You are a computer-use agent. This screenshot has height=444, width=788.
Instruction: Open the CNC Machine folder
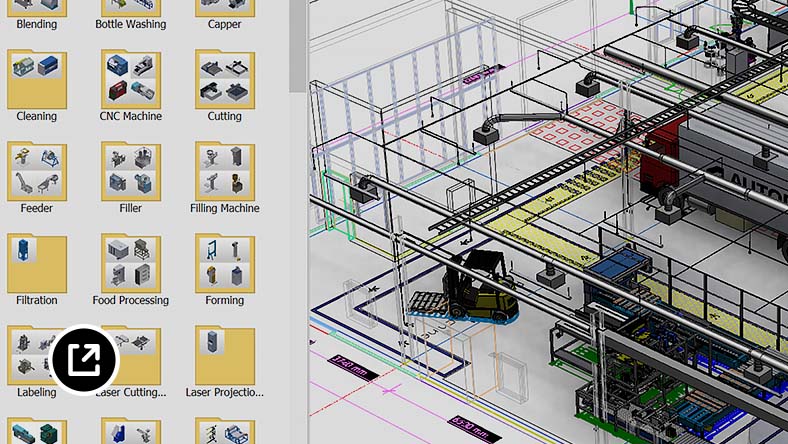pyautogui.click(x=130, y=80)
